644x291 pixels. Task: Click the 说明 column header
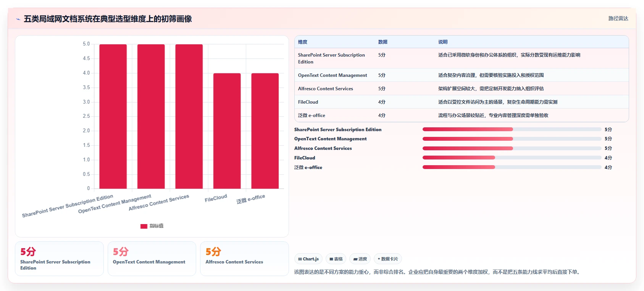point(443,42)
